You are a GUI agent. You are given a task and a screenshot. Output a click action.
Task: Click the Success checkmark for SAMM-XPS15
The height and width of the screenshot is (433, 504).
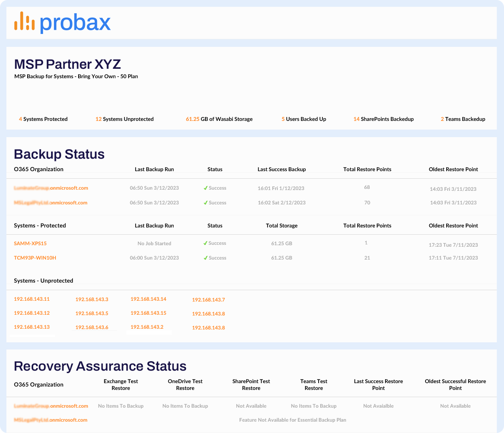tap(206, 243)
